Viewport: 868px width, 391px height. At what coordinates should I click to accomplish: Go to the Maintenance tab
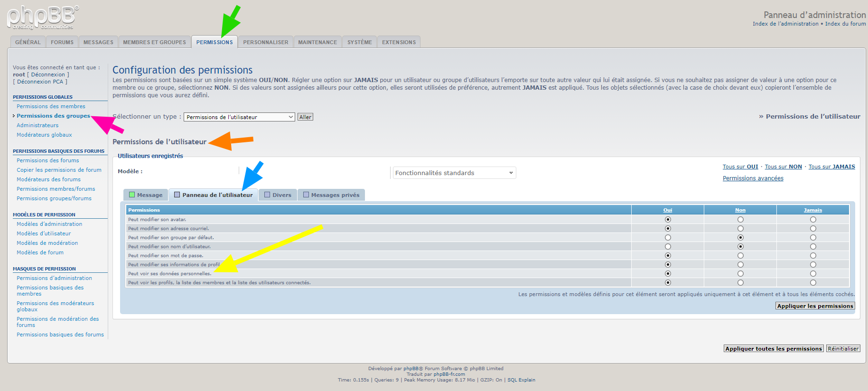pos(317,42)
